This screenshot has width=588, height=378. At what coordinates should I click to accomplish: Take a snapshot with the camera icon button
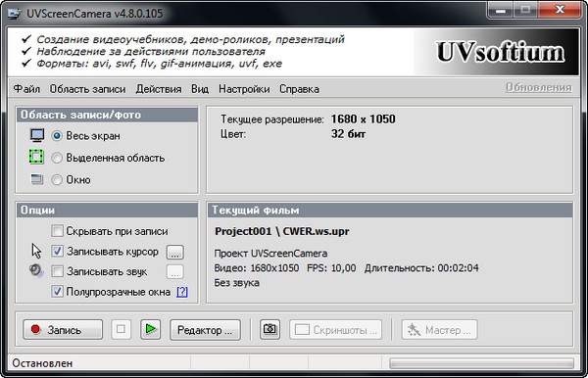point(269,329)
